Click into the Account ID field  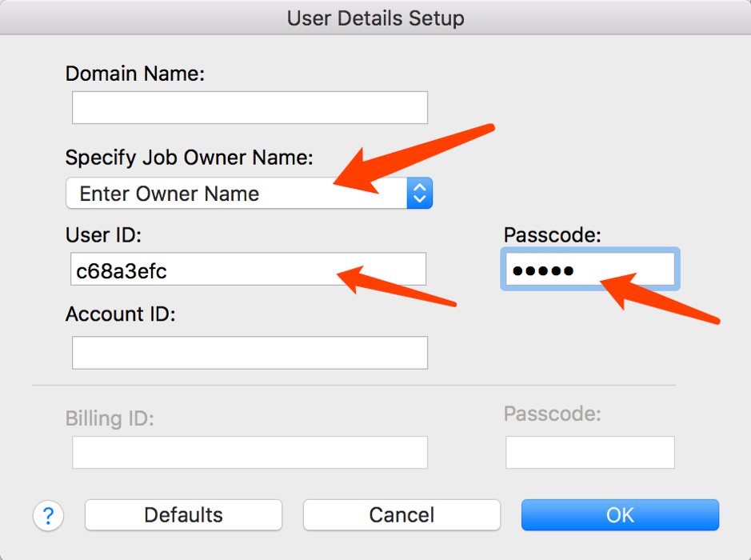250,353
